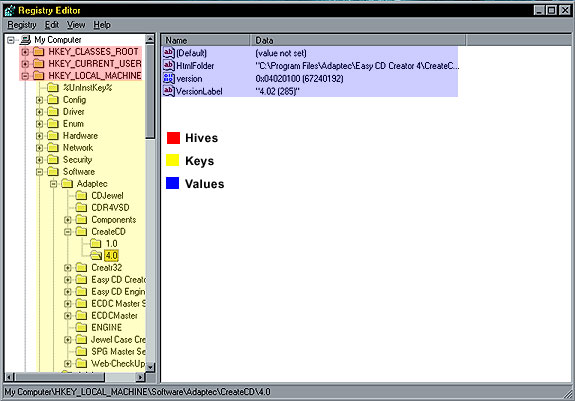This screenshot has width=575, height=401.
Task: Click the (Default) value icon
Action: (x=168, y=53)
